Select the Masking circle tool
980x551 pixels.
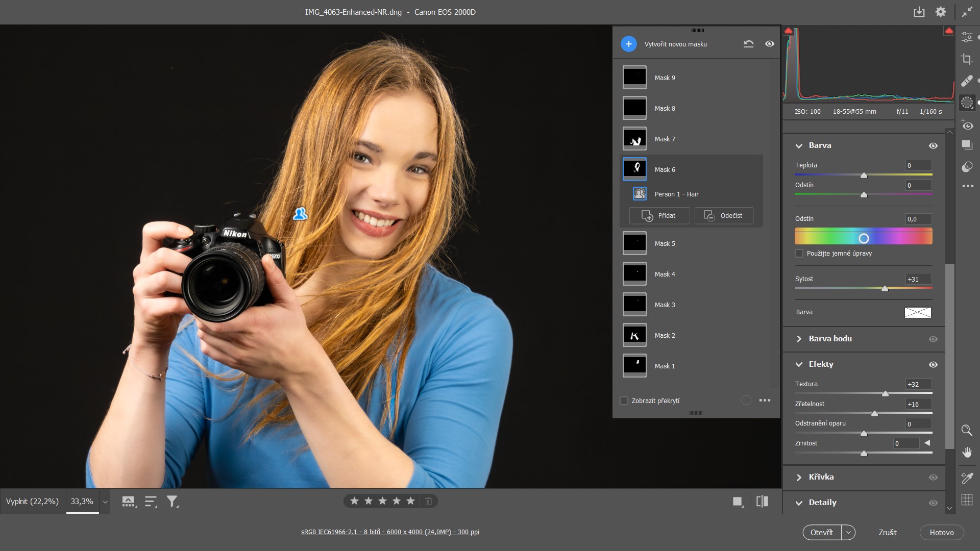point(967,103)
